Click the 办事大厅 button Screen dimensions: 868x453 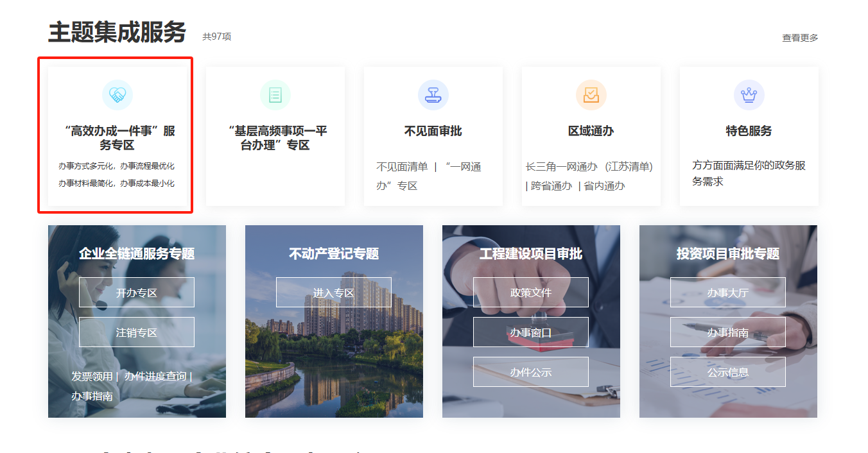pos(728,293)
